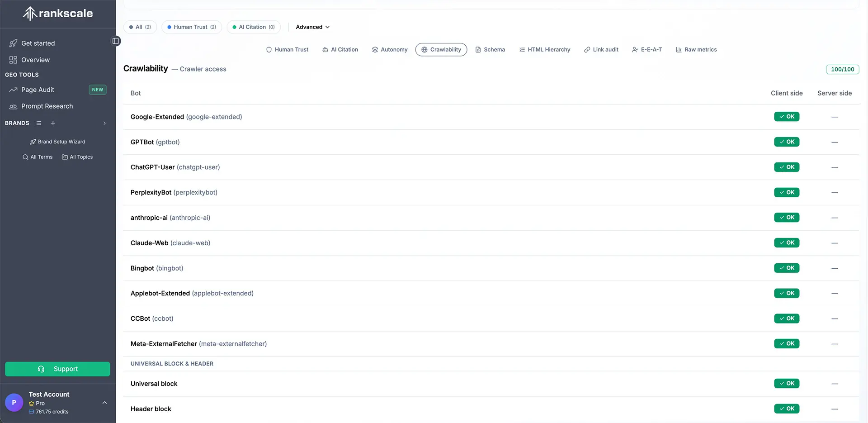Image resolution: width=868 pixels, height=423 pixels.
Task: Toggle the All (2) filter chip
Action: (x=140, y=27)
